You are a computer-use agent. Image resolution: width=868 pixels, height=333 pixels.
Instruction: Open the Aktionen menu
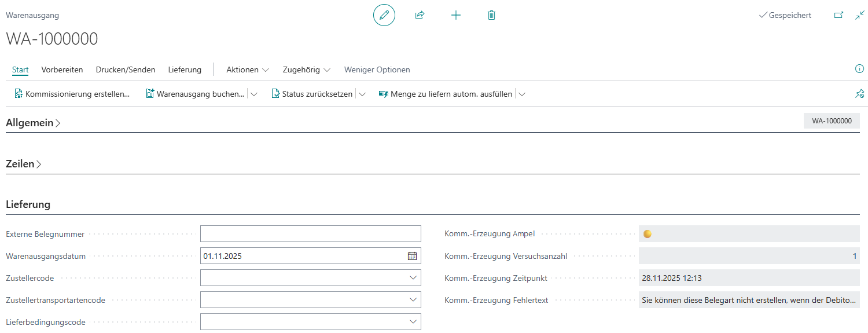[248, 69]
